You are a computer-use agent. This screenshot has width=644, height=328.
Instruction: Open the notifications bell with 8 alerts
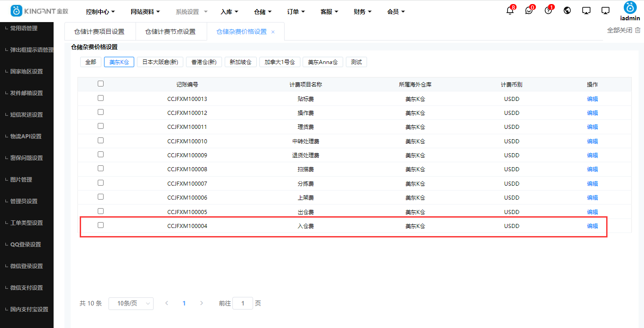coord(509,10)
